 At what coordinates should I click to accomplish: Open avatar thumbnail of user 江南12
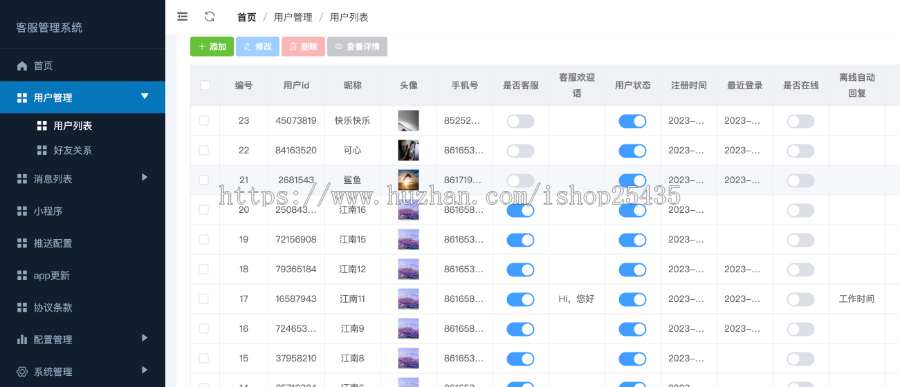(408, 269)
